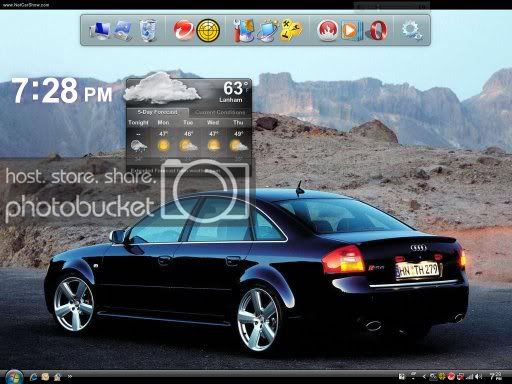Click the third quick launch icon next to mail
Viewport: 512px width, 384px height.
tap(57, 377)
